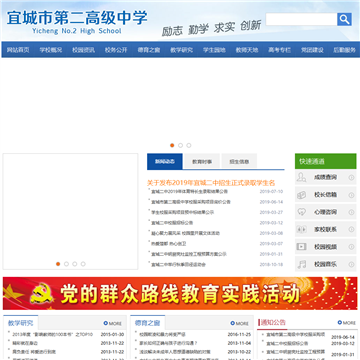Select fourth dot of photo slideshow
Viewport: 360px width, 360px height.
pyautogui.click(x=83, y=264)
